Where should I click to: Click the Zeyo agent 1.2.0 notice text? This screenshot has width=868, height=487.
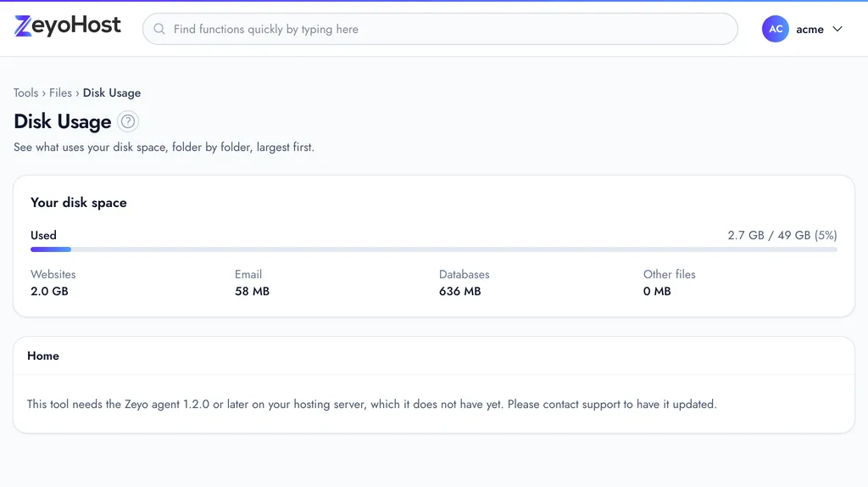pos(372,404)
